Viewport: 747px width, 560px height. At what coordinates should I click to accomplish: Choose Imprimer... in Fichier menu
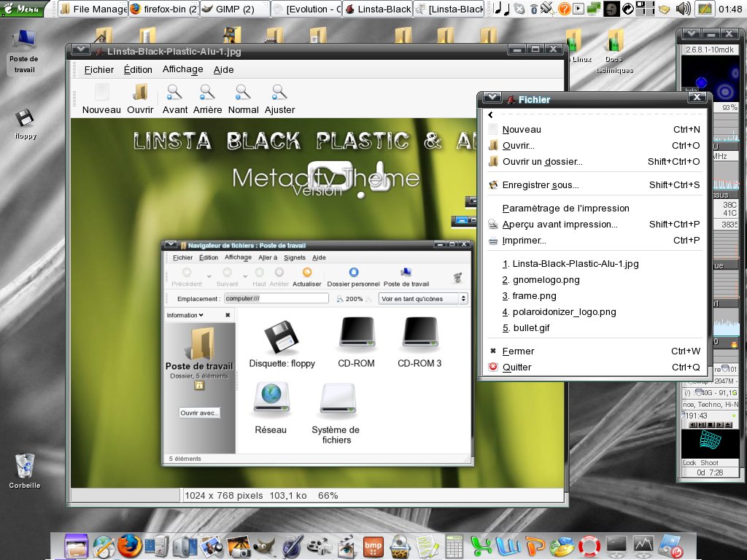[594, 241]
